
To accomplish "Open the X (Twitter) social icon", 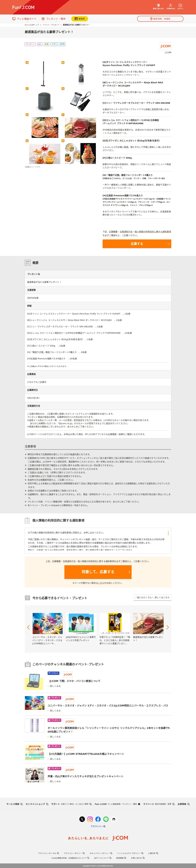I will click(x=82, y=819).
